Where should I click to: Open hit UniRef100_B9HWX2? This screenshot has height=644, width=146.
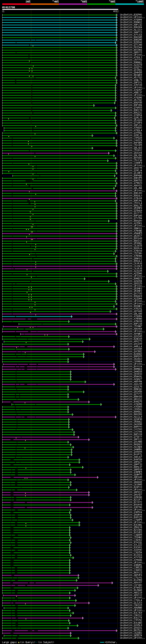point(131,22)
